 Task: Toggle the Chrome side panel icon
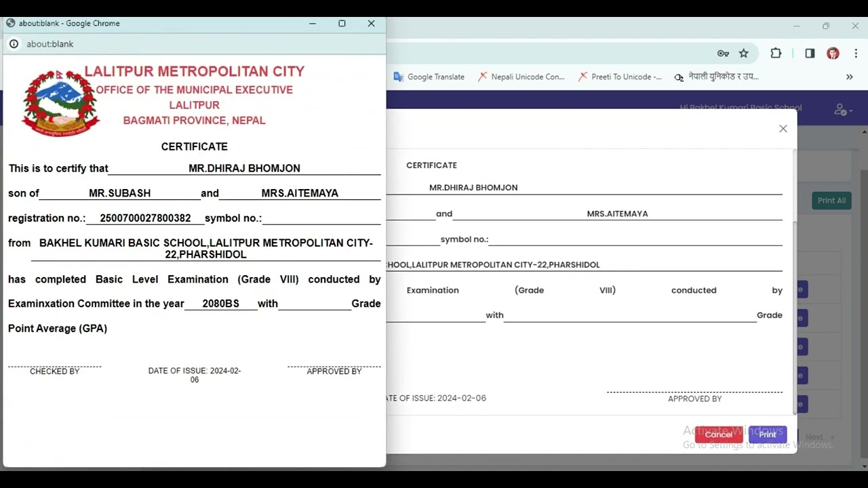[810, 54]
